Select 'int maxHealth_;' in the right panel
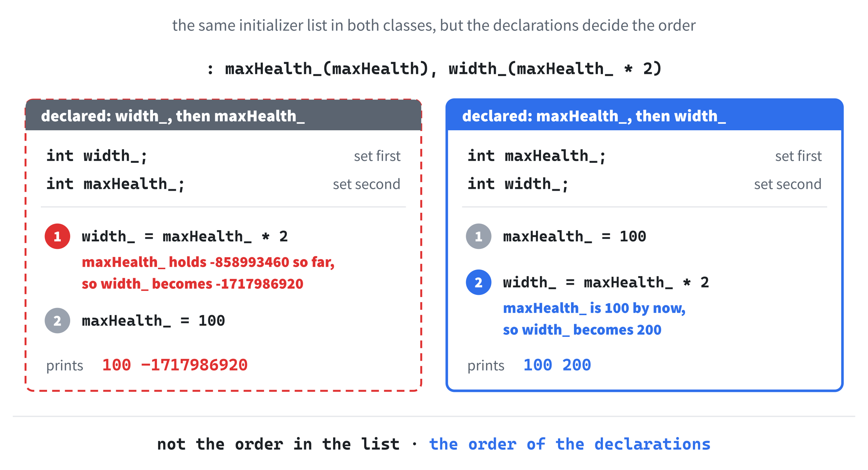 536,156
